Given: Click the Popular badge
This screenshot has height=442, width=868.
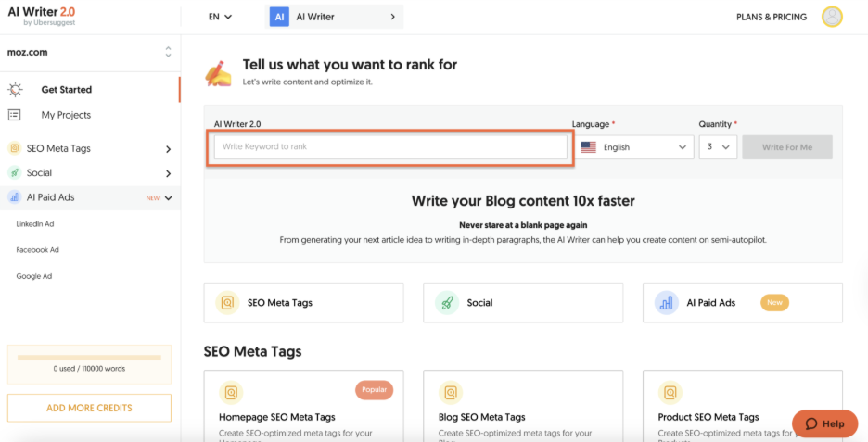Looking at the screenshot, I should 375,389.
